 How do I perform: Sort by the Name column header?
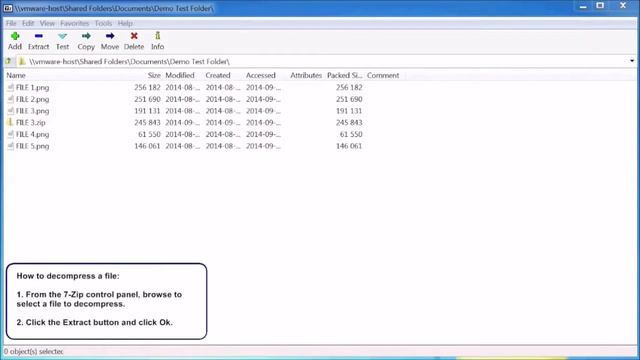coord(16,75)
